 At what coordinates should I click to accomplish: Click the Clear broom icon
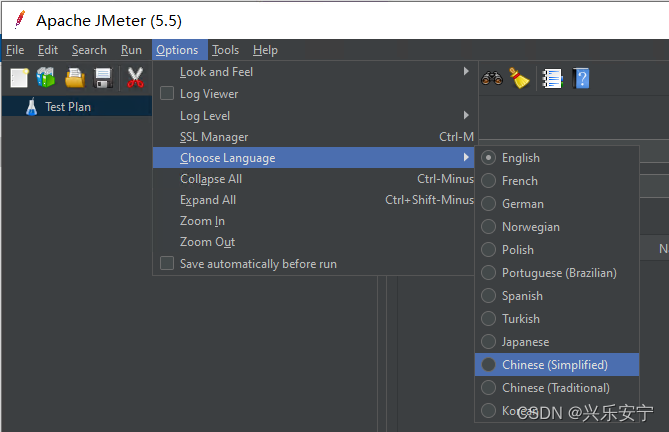(x=519, y=78)
